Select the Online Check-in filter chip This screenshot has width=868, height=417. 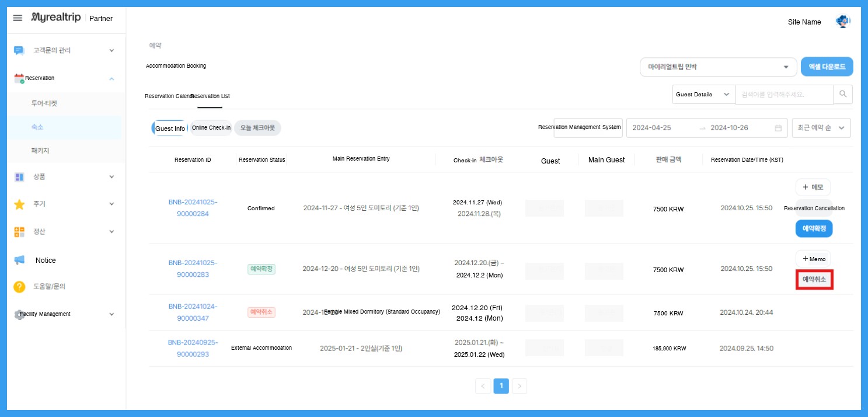(x=211, y=128)
